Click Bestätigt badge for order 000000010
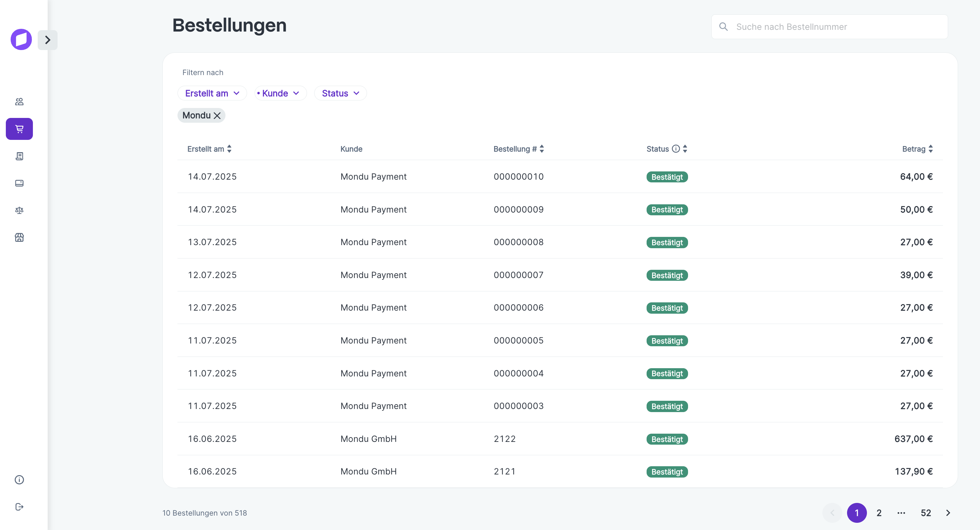This screenshot has height=530, width=980. (667, 177)
